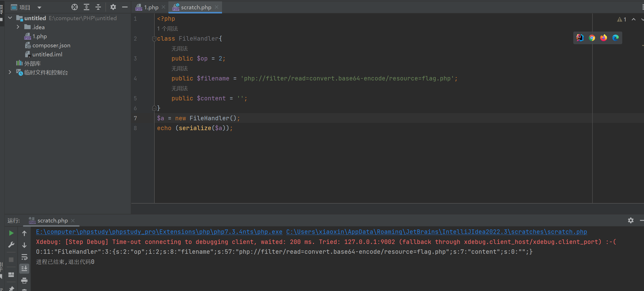Screen dimensions: 644x291
Task: Toggle scroll to end of console
Action: (x=24, y=268)
